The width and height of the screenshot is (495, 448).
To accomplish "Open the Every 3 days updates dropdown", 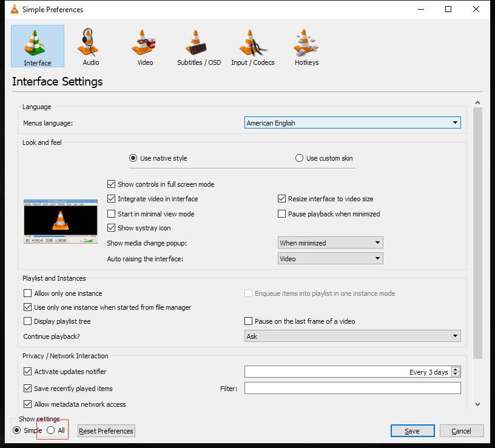I will tap(457, 372).
